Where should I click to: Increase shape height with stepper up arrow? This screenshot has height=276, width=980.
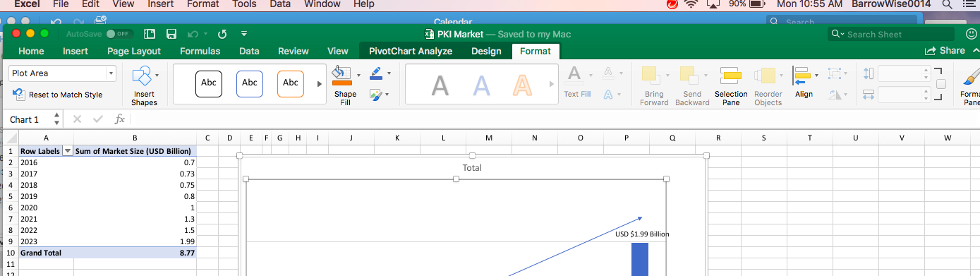coord(926,70)
